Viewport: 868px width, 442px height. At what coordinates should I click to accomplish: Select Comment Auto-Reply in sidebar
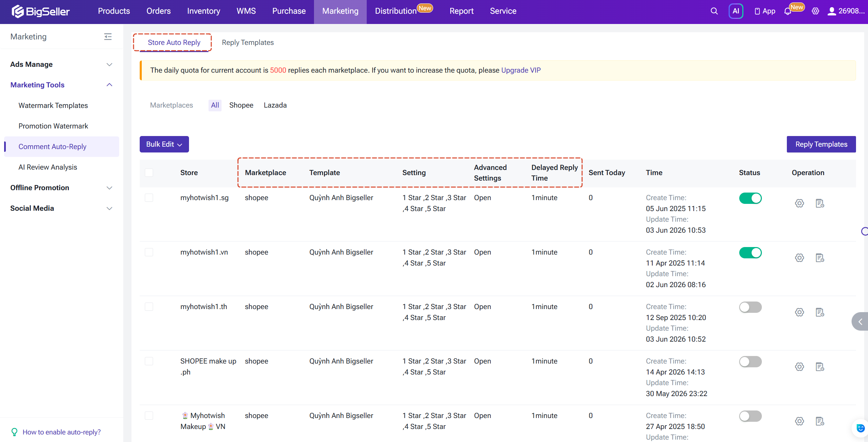click(x=62, y=147)
